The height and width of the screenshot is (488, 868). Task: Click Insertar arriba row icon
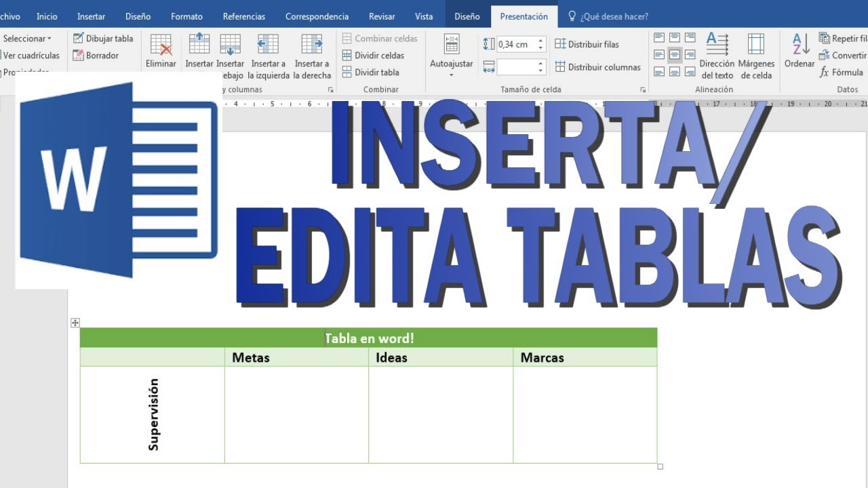pyautogui.click(x=199, y=45)
